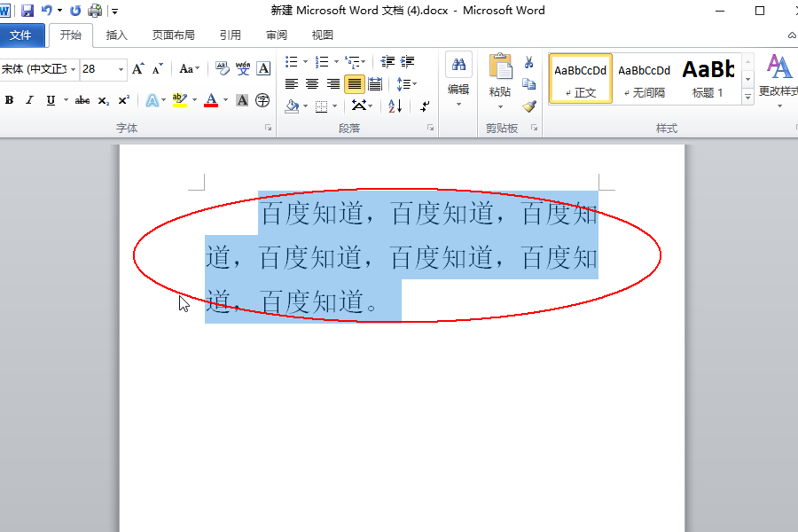This screenshot has width=798, height=532.
Task: Toggle superscript formatting
Action: point(123,100)
